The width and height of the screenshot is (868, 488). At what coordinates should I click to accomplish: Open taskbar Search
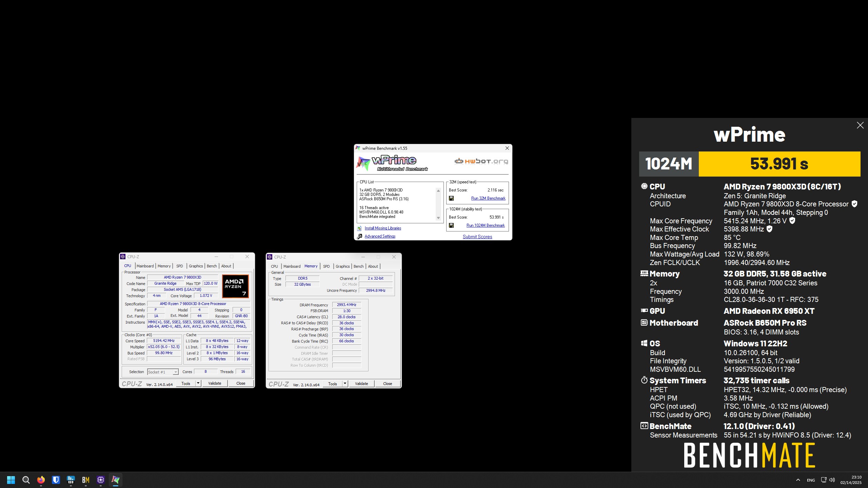pos(26,480)
